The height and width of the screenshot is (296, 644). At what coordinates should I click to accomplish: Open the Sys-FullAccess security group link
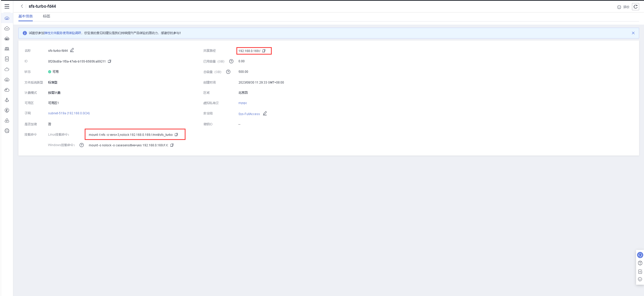pyautogui.click(x=249, y=114)
